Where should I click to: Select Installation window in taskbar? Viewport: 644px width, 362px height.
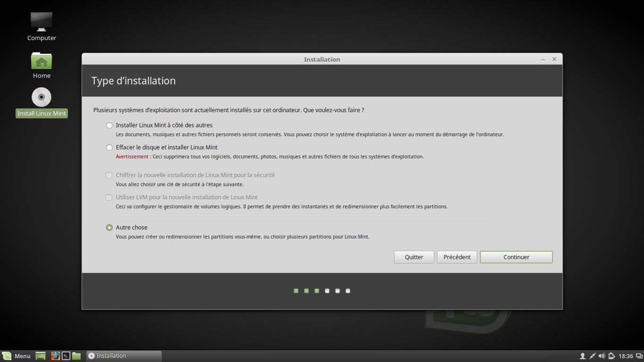(124, 356)
